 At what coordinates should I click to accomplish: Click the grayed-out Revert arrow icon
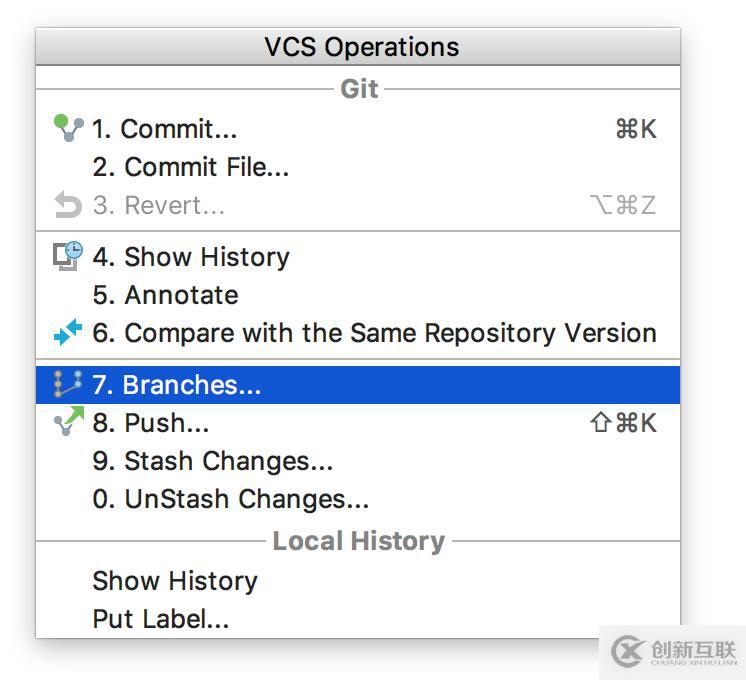[68, 205]
